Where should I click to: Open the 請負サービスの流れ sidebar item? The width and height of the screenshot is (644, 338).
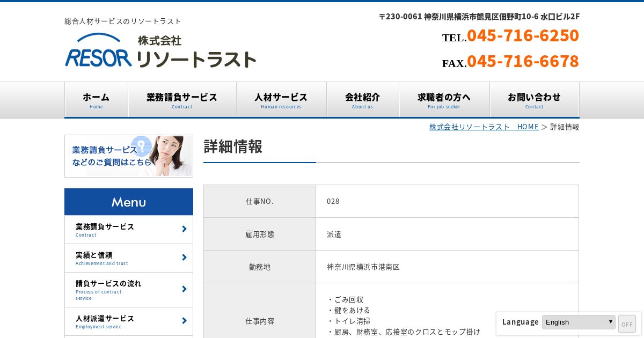pos(129,290)
